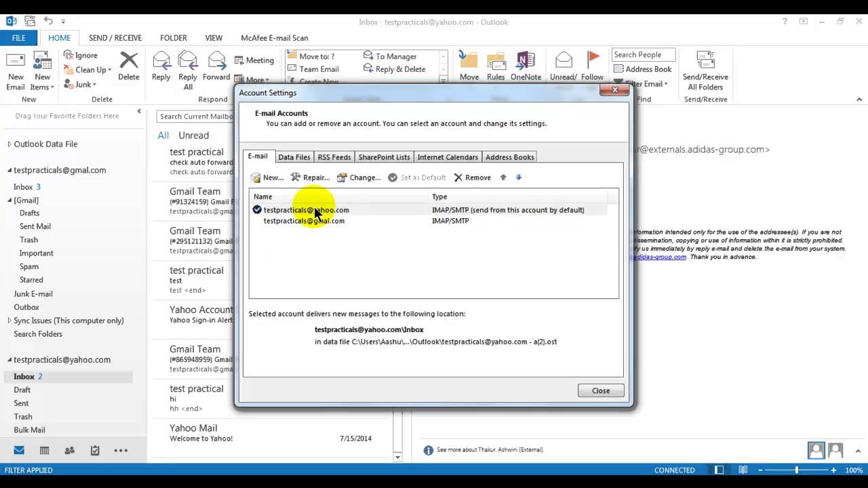Image resolution: width=868 pixels, height=488 pixels.
Task: Collapse the [Gmail] folder group
Action: point(9,201)
